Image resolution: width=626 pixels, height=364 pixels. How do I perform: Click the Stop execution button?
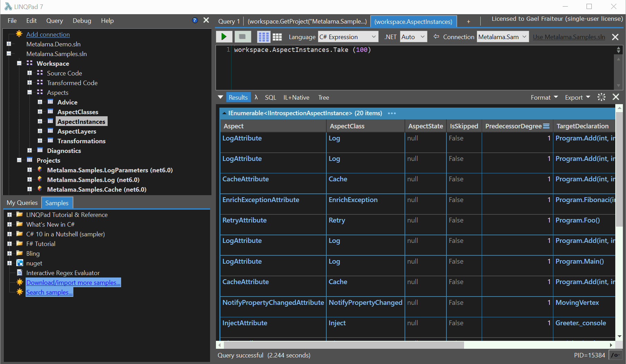click(243, 37)
